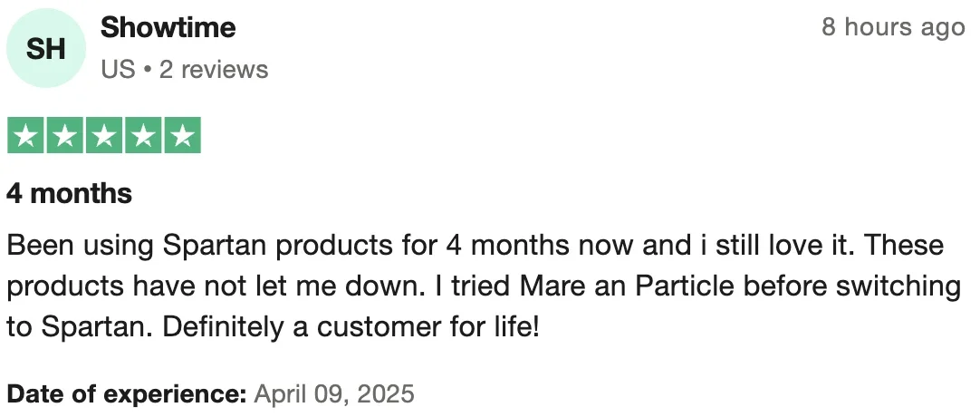Open the bold review title 4 months
Screen dimensions: 980x417
click(x=69, y=193)
